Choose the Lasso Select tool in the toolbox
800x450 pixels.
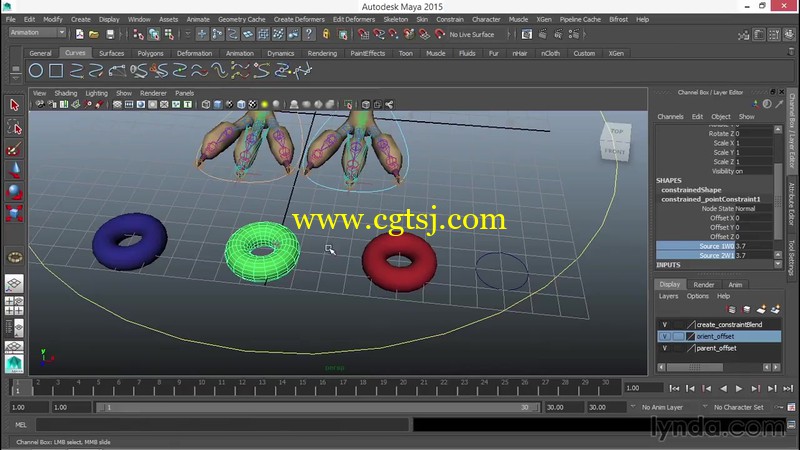[14, 127]
